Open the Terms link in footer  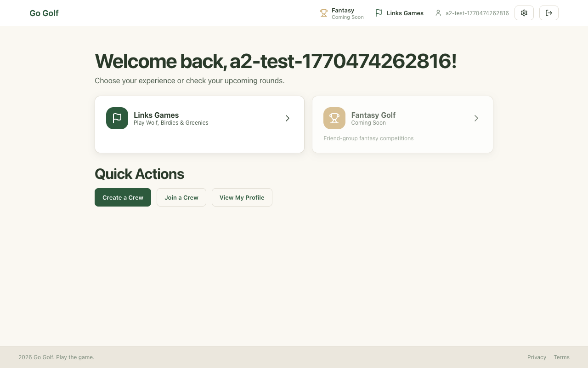click(x=561, y=357)
